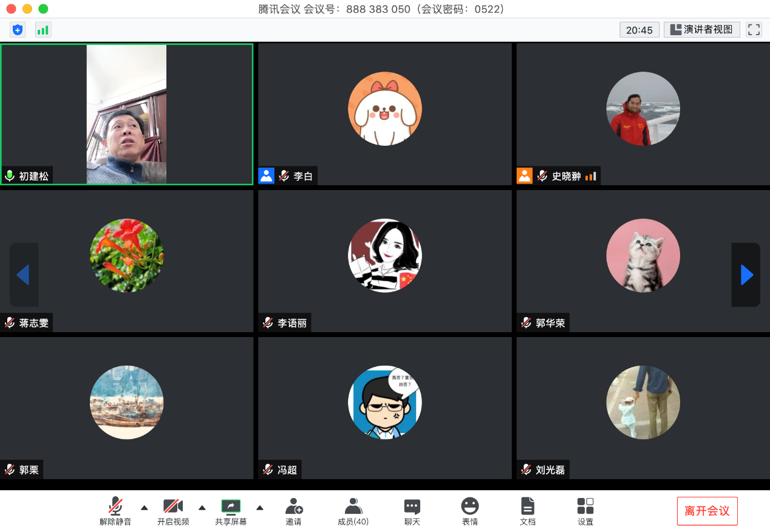Screen dimensions: 770x532
Task: Start sharing with 共享屏幕
Action: point(231,511)
